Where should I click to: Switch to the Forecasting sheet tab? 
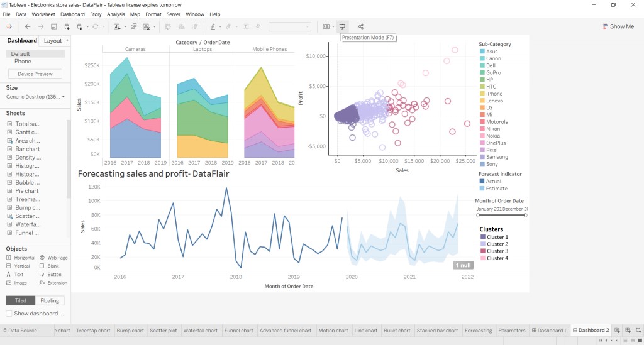(x=478, y=331)
